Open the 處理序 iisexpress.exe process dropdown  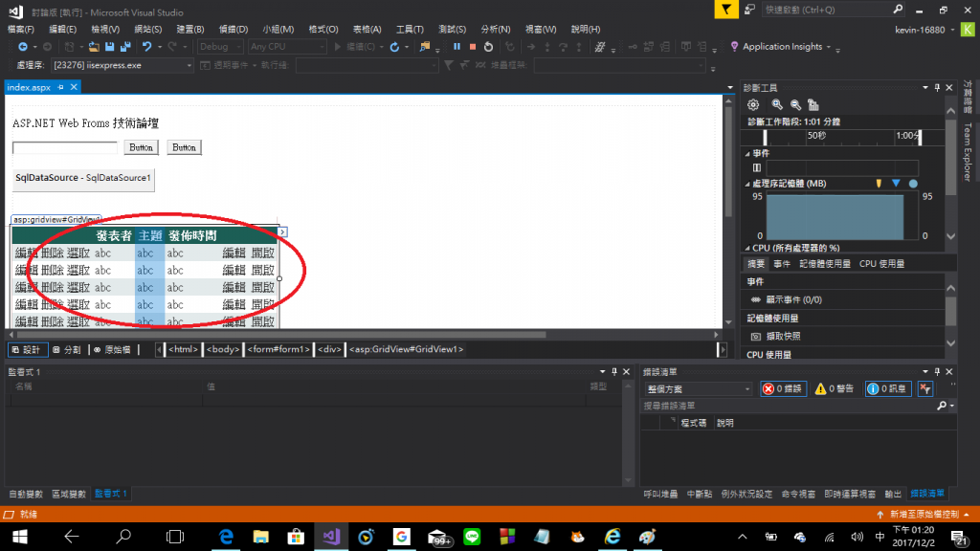tap(122, 65)
